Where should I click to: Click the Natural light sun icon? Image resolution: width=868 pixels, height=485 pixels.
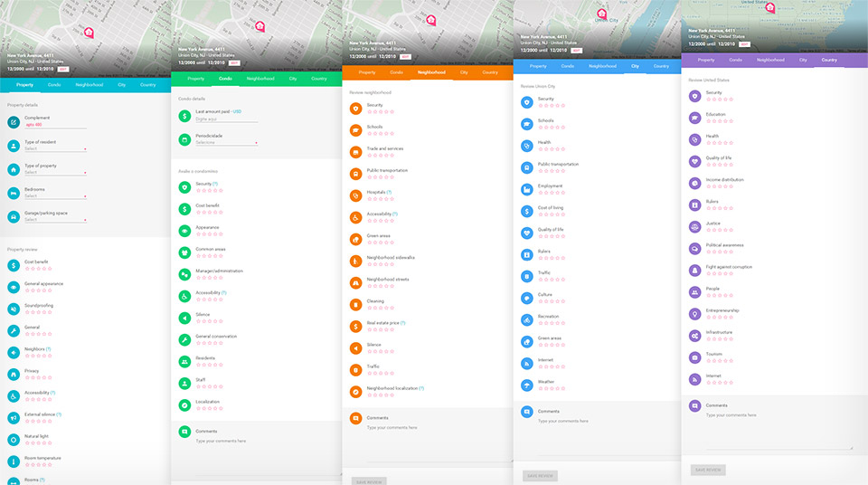coord(14,440)
